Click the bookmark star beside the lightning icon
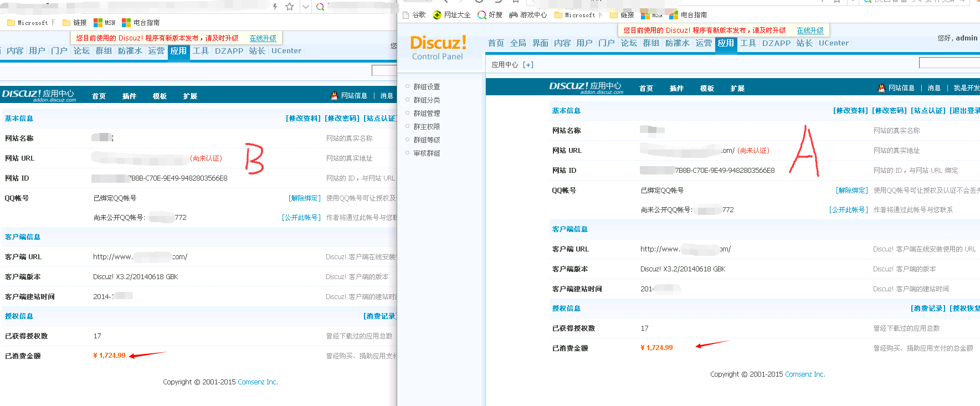980x406 pixels. point(289,7)
